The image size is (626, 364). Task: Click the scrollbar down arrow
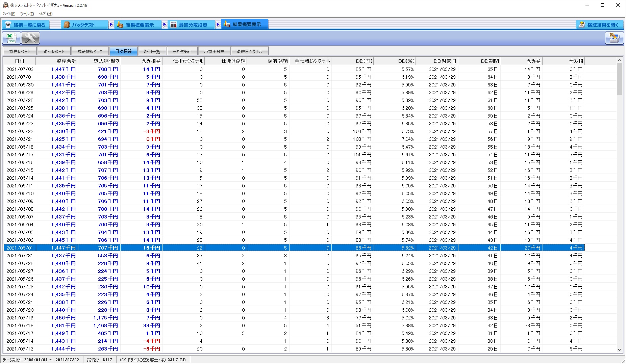tap(619, 350)
